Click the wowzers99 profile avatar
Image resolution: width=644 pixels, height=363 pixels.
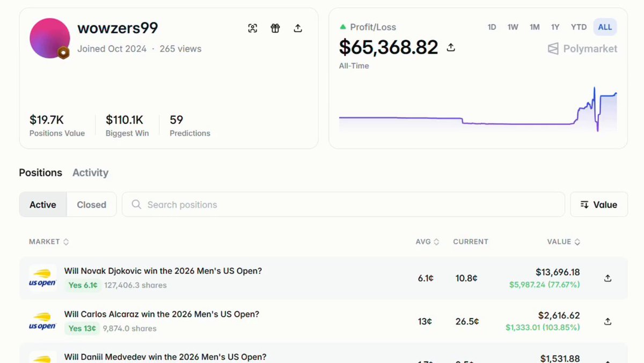(x=50, y=38)
